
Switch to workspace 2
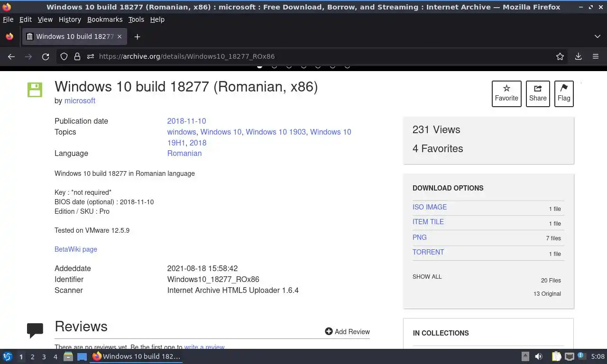tap(32, 357)
